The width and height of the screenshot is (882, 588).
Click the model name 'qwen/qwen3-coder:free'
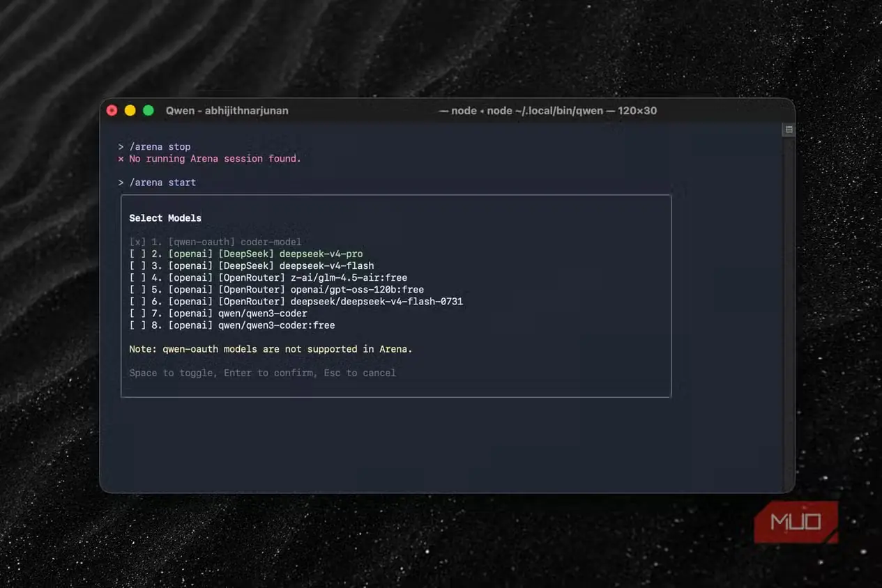tap(277, 325)
